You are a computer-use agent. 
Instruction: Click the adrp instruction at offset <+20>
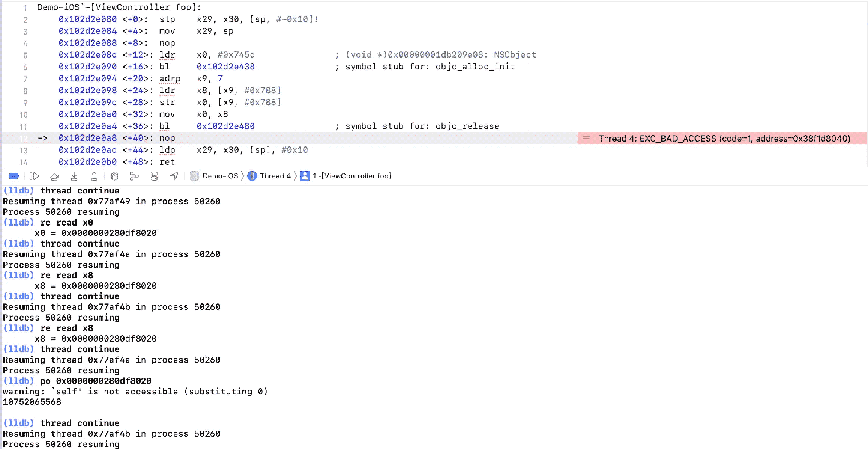click(170, 79)
